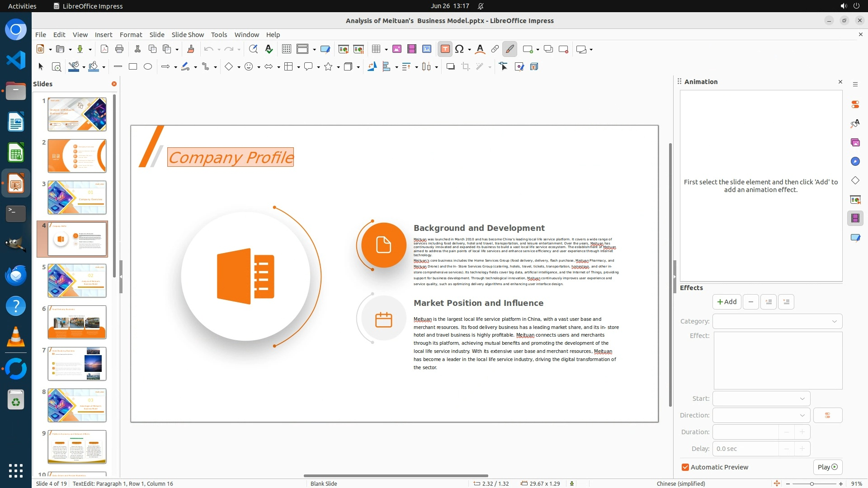This screenshot has height=488, width=868.
Task: Click the Add effect button
Action: 726,302
